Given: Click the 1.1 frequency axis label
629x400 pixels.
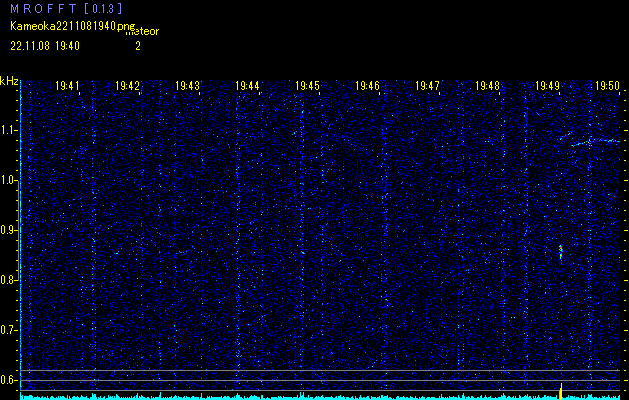Looking at the screenshot, I should (8, 131).
